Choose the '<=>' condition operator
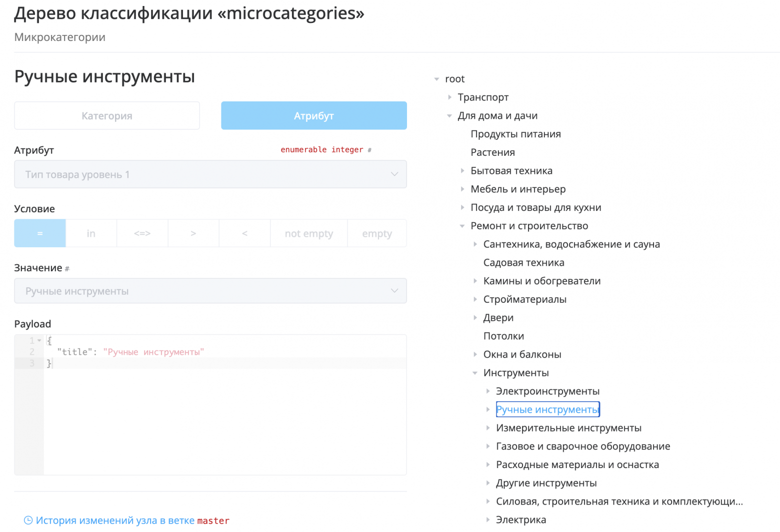Viewport: 780px width, 532px height. (x=142, y=233)
